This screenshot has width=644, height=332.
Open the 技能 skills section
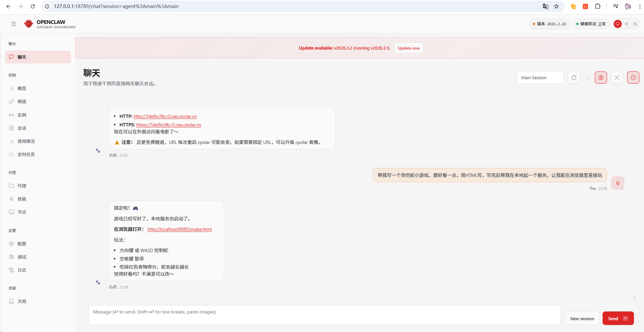point(22,199)
